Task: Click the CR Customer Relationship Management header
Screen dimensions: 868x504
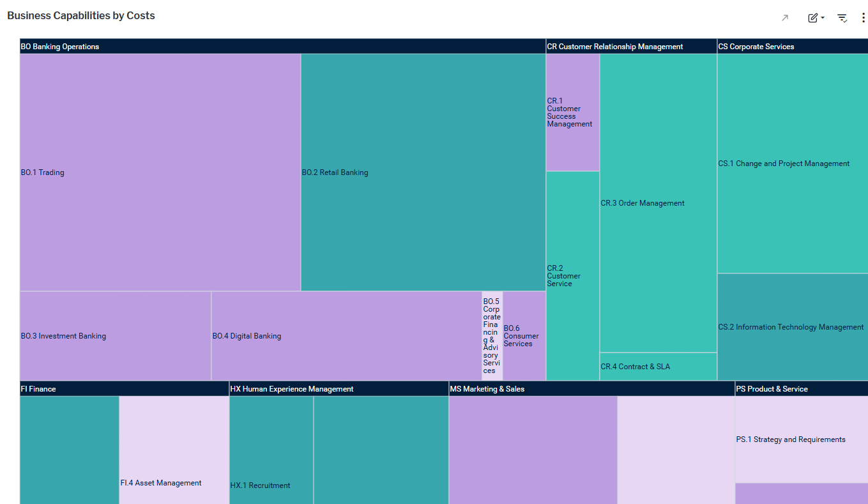Action: [614, 47]
